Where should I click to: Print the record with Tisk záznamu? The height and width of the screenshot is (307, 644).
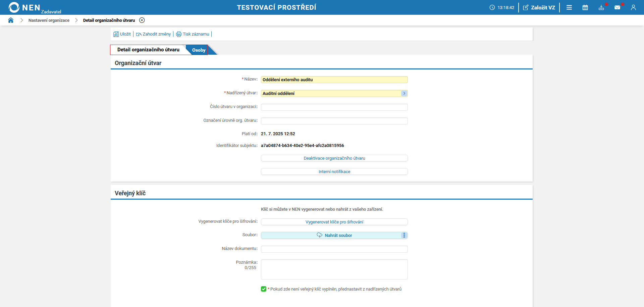click(193, 34)
